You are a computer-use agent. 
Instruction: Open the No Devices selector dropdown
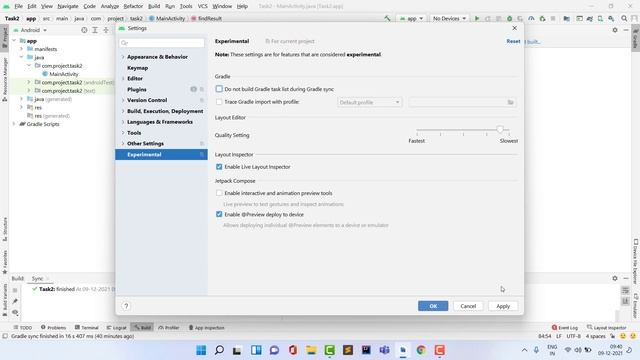pyautogui.click(x=449, y=18)
